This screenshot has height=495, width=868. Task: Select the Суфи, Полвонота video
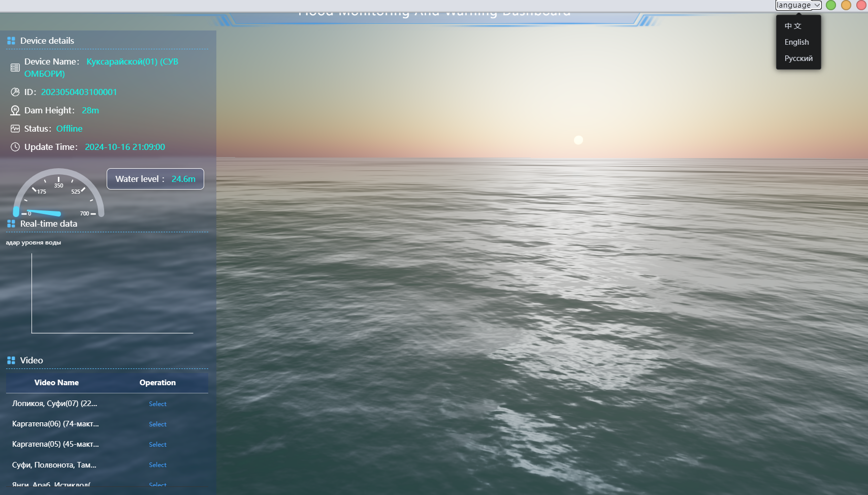(x=157, y=465)
